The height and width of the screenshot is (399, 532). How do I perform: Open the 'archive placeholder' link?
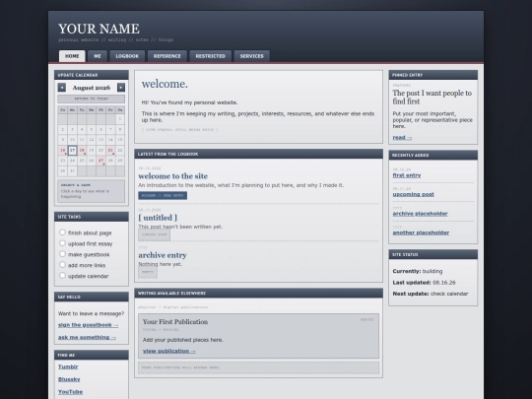(x=420, y=214)
